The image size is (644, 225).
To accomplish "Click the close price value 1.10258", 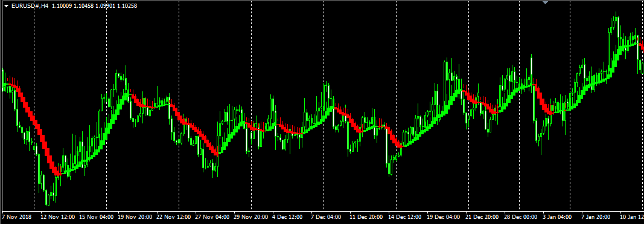I will (x=127, y=6).
